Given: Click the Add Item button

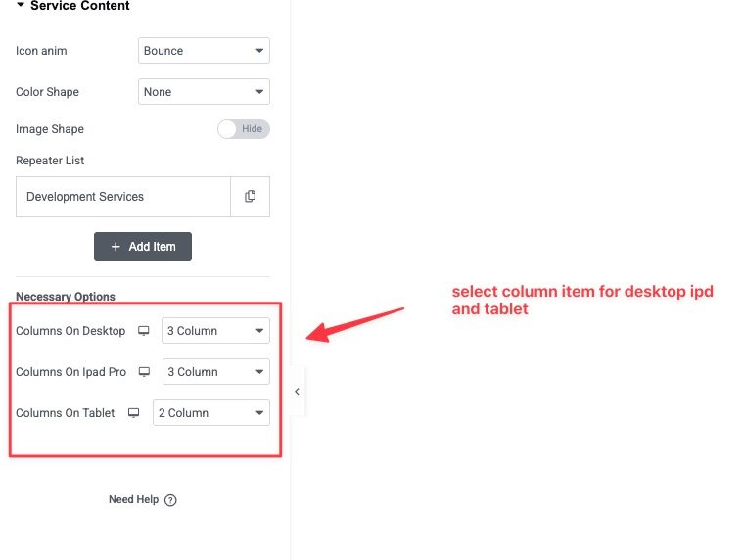Looking at the screenshot, I should (143, 247).
